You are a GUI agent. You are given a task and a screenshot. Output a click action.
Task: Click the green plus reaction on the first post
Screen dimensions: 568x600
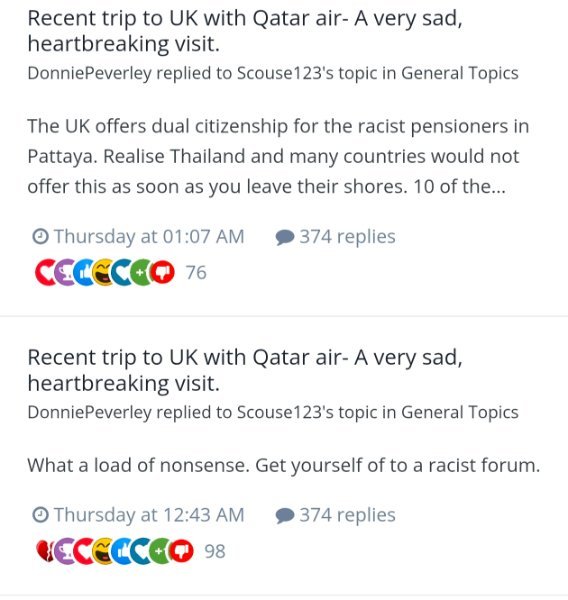click(x=140, y=272)
